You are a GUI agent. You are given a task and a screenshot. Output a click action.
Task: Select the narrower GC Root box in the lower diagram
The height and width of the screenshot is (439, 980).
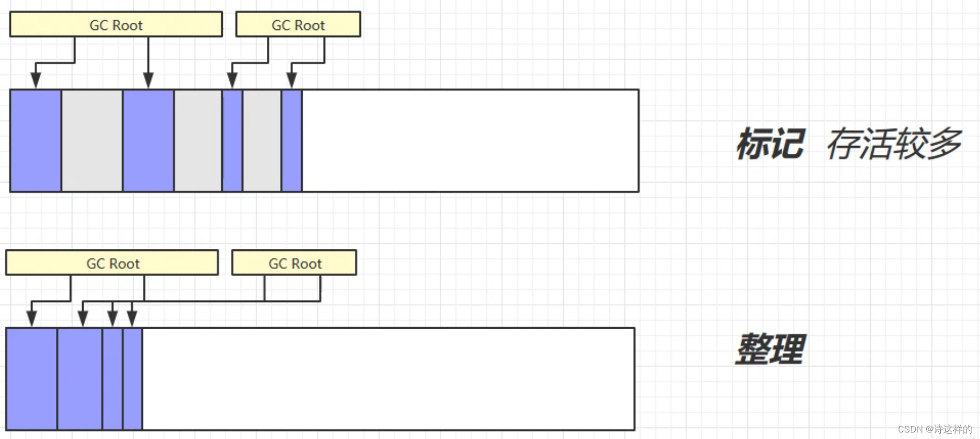(294, 263)
